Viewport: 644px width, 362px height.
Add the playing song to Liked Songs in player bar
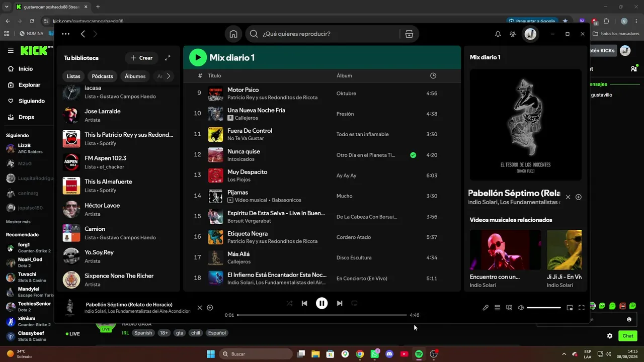[x=210, y=308]
